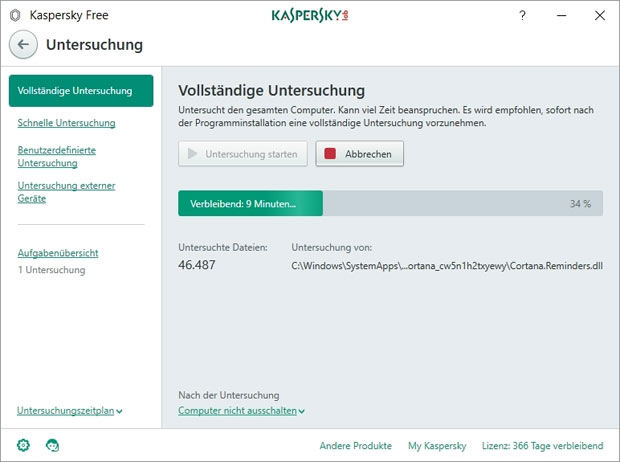Minimize the Kaspersky Free window
The image size is (620, 462).
(x=561, y=15)
